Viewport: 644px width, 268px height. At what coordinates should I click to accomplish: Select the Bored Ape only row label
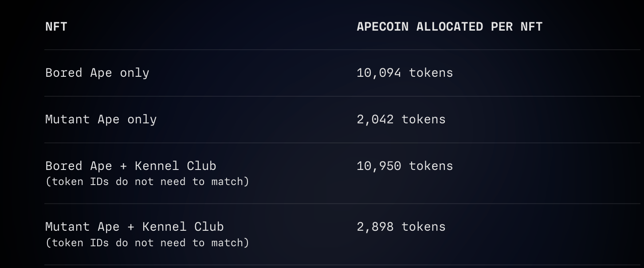point(97,73)
